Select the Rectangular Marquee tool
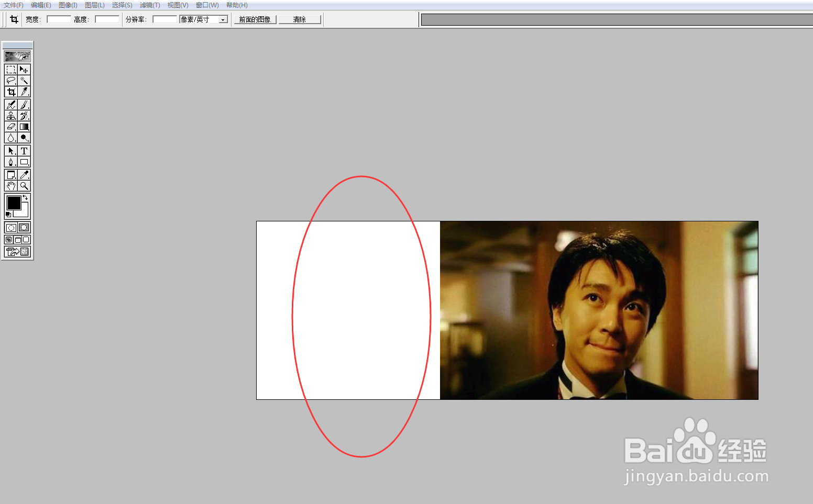813x504 pixels. coord(11,70)
